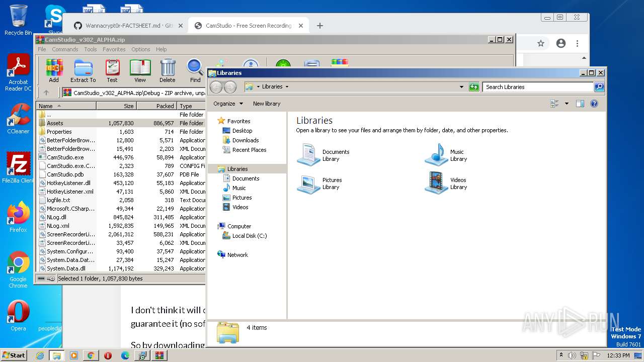644x362 pixels.
Task: Open Find in WinRAR toolbar
Action: pyautogui.click(x=195, y=70)
